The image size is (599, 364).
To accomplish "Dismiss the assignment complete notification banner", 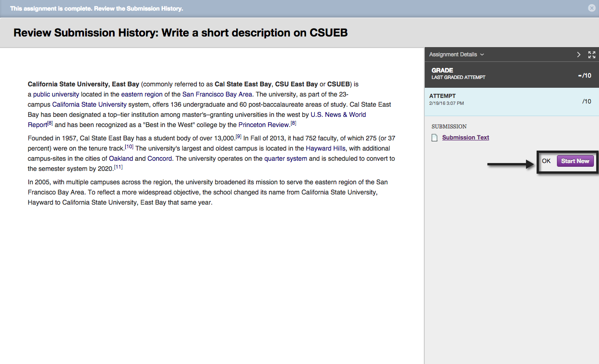I will [592, 8].
